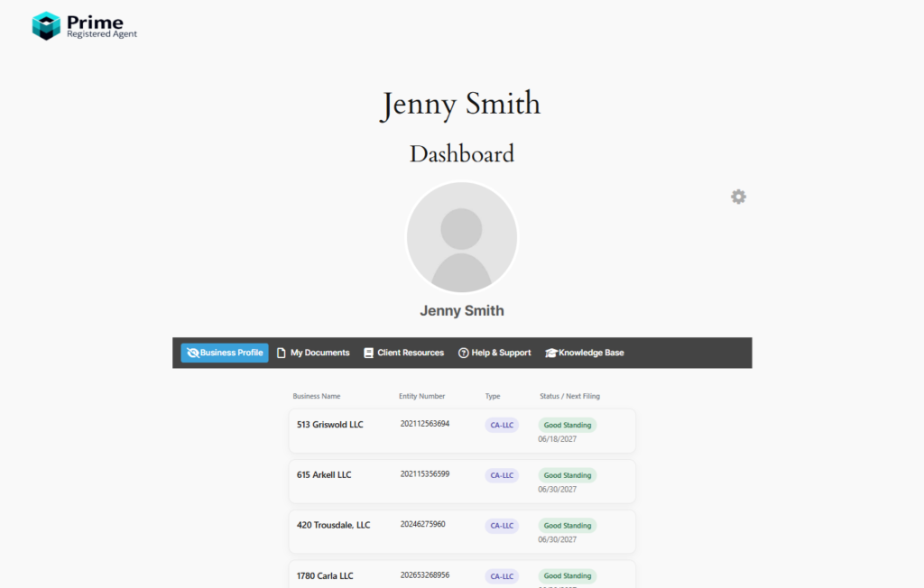Click the 06/30/2027 date for 420 Trousdale, LLC

click(557, 539)
